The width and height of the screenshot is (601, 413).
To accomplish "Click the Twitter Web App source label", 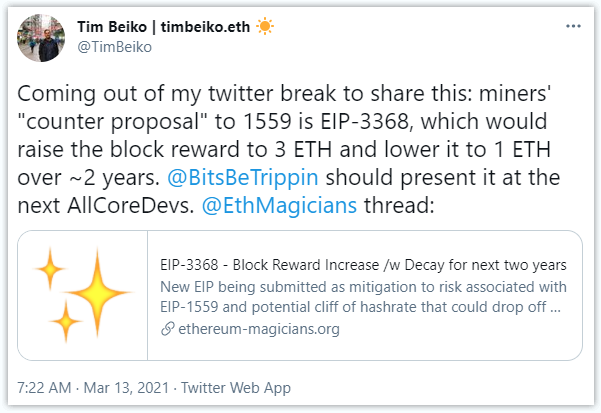I will click(236, 388).
